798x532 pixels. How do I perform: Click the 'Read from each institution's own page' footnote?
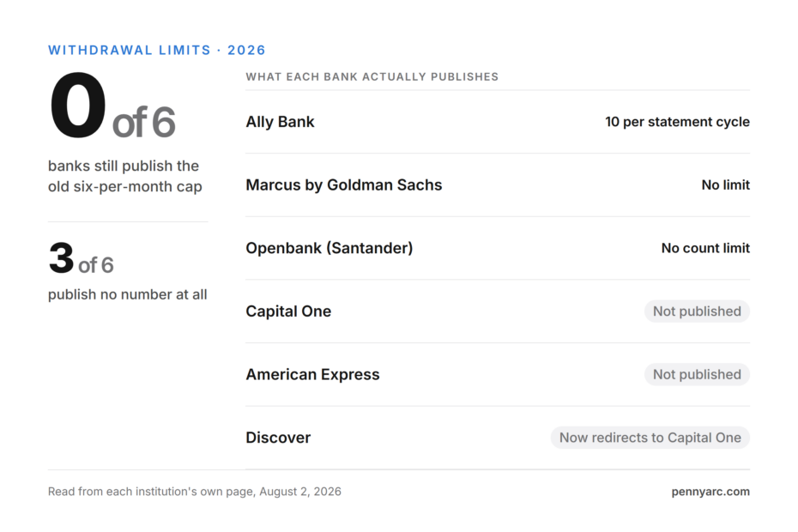tap(195, 492)
